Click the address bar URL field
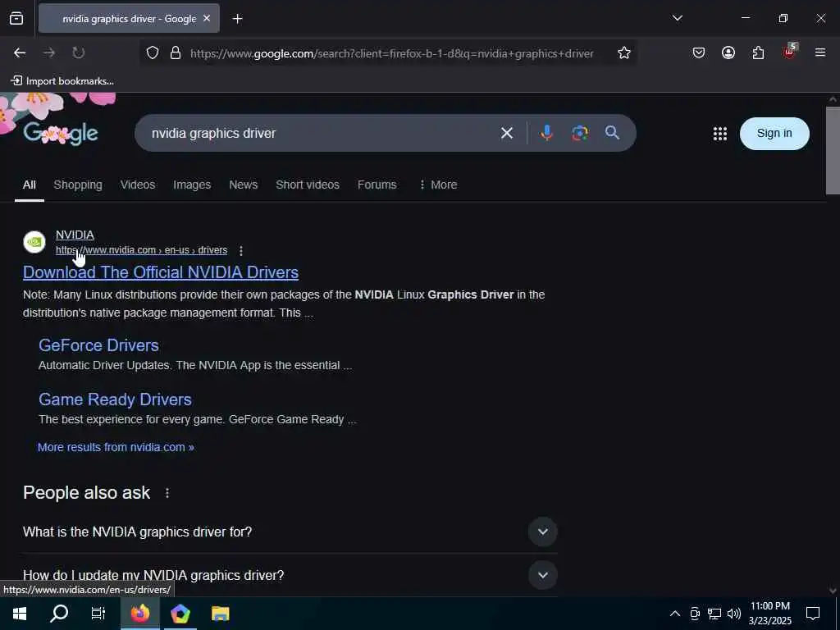 [x=391, y=53]
